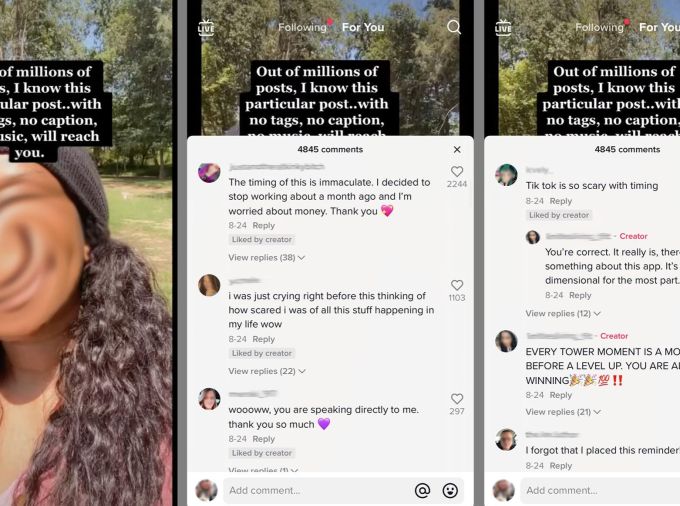The height and width of the screenshot is (506, 680).
Task: Reply to 'Tik tok is so scary' comment
Action: coord(561,201)
